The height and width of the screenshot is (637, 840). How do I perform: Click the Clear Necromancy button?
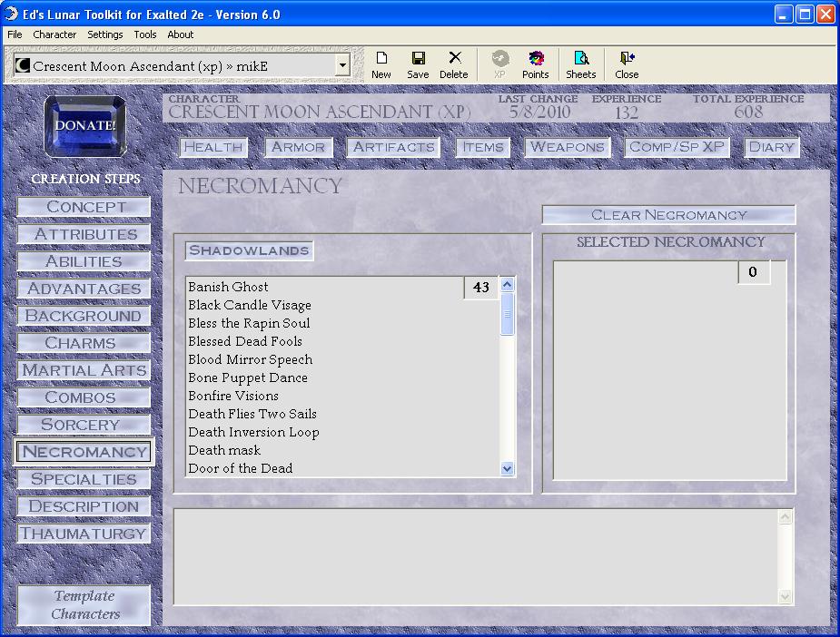pyautogui.click(x=668, y=215)
